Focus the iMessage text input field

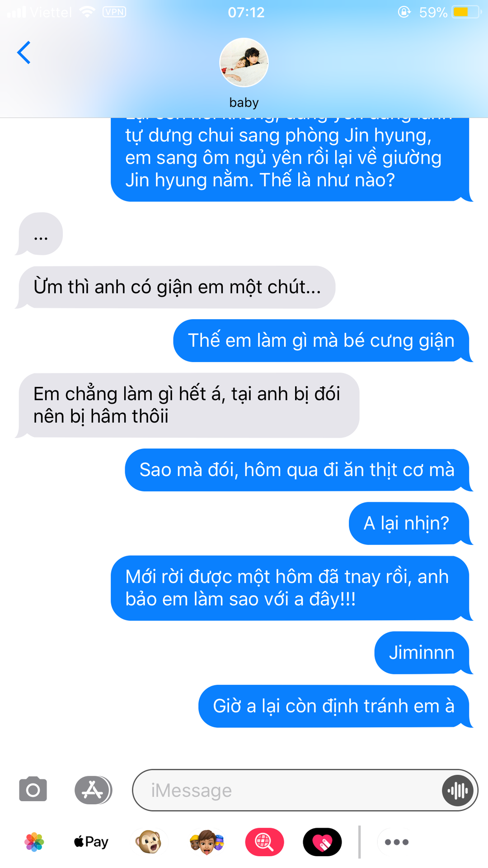pyautogui.click(x=287, y=790)
